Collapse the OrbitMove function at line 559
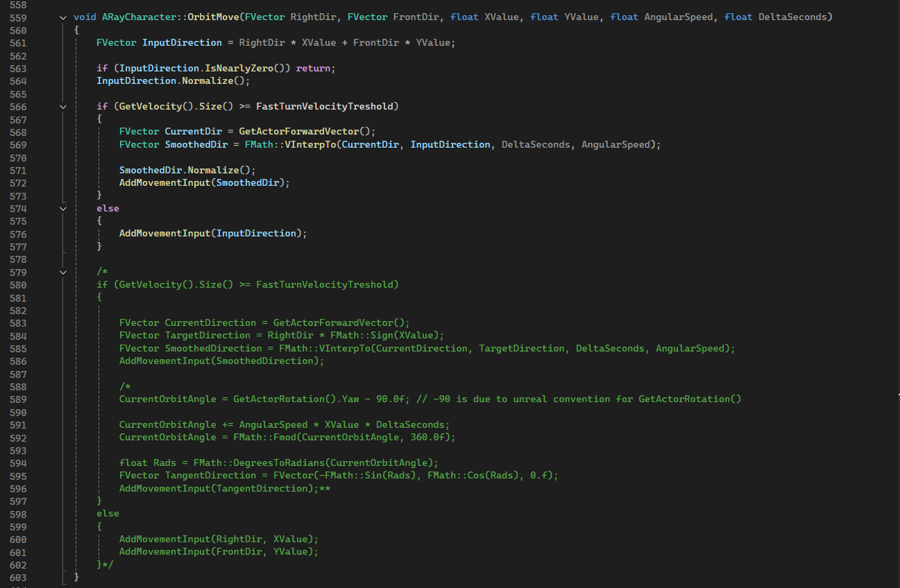The height and width of the screenshot is (588, 900). pos(63,17)
